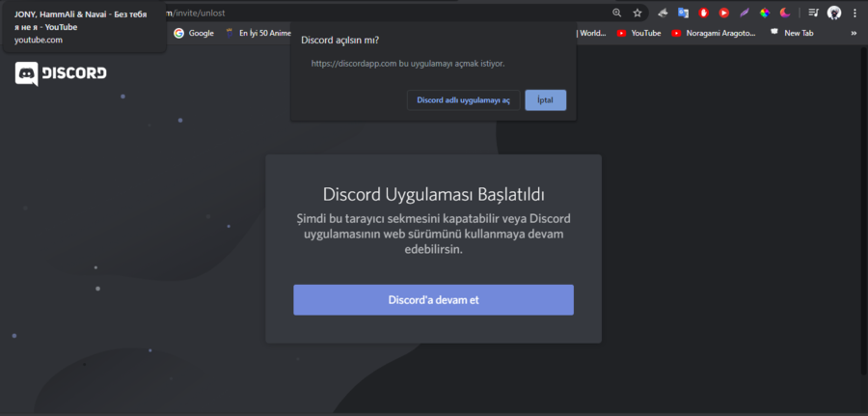Screen dimensions: 868x416
Task: Open the New Tab bookmark
Action: (792, 33)
